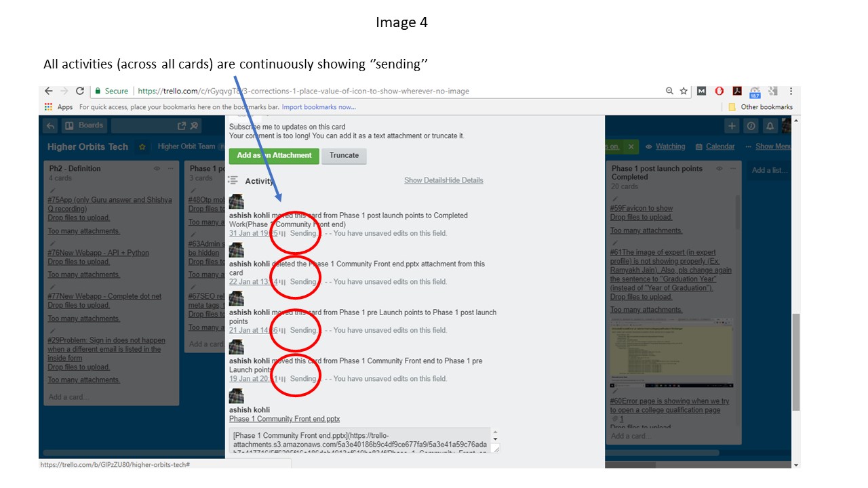This screenshot has width=868, height=488.
Task: Open the 21 Jan activity timestamp link
Action: 254,331
